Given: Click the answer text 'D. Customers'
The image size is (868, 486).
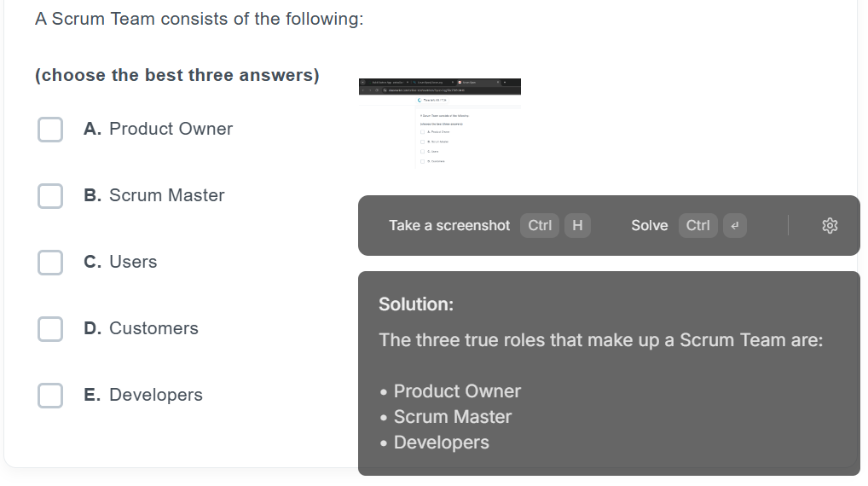Looking at the screenshot, I should pos(141,328).
